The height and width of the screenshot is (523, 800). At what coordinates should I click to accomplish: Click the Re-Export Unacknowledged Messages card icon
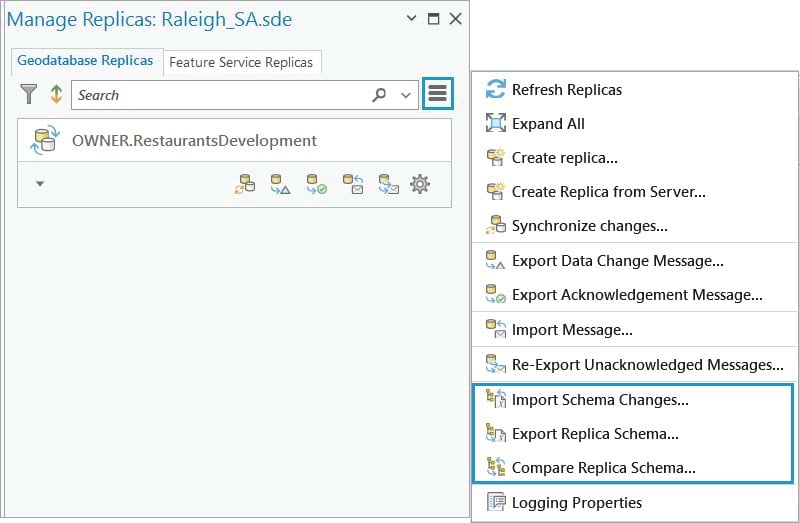coord(389,184)
